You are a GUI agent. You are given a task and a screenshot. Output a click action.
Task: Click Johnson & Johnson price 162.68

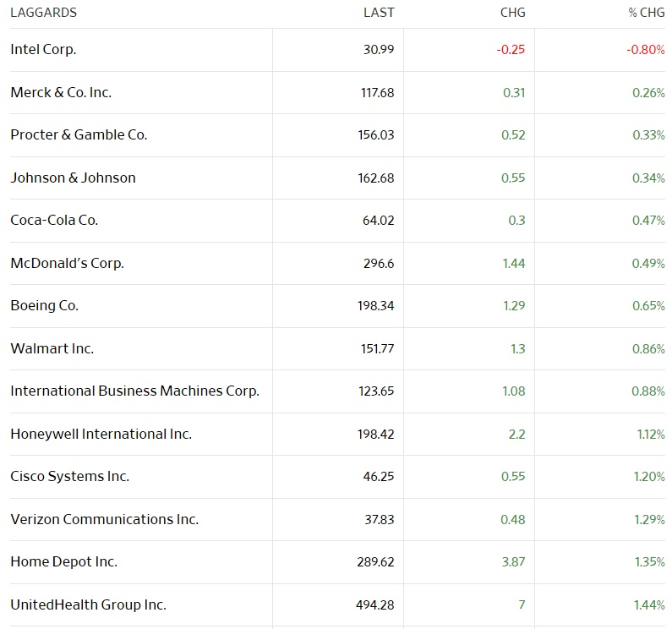tap(376, 178)
